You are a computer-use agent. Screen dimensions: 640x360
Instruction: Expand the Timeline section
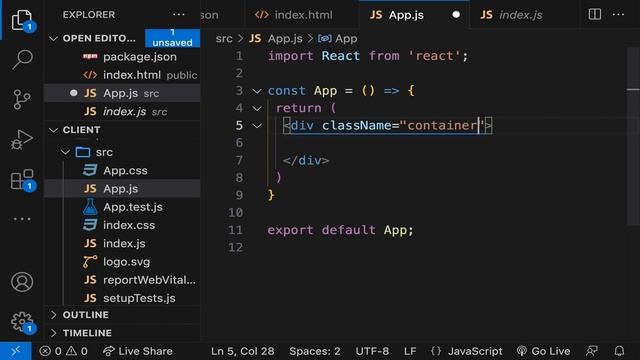coord(53,333)
